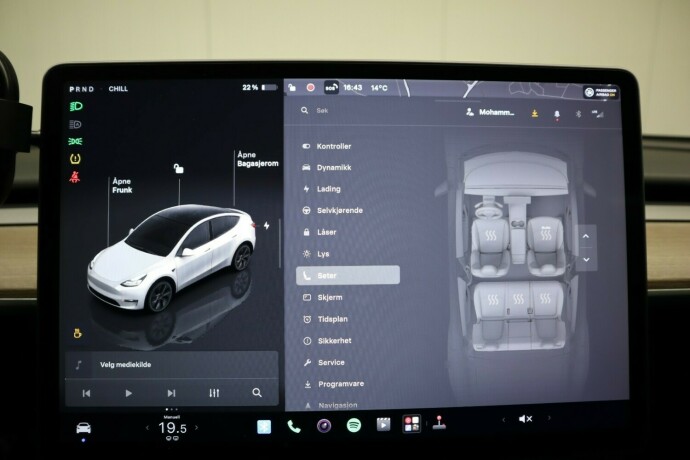Toggle rear right seat heater

click(545, 298)
